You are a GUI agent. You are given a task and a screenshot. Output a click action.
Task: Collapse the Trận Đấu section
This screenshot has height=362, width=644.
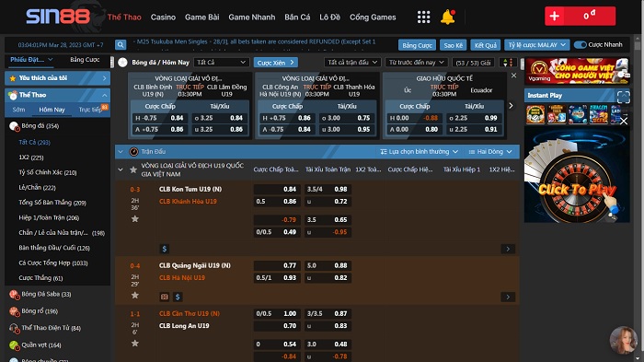coord(121,151)
